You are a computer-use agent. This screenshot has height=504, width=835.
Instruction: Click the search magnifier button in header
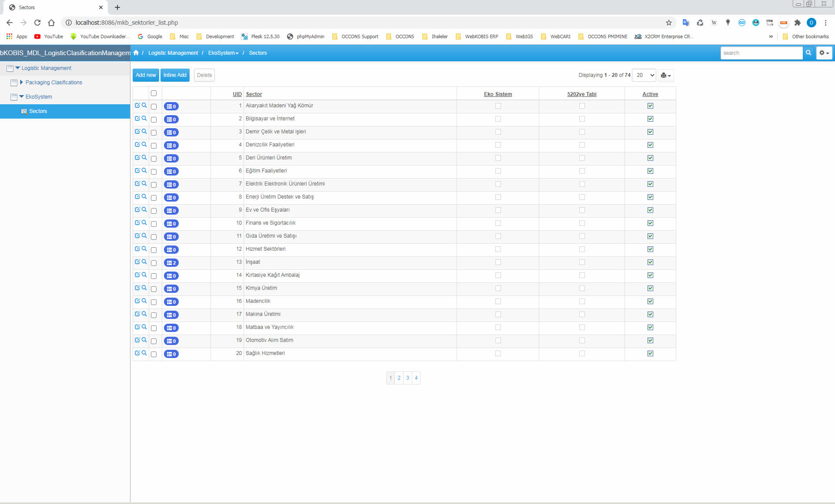pyautogui.click(x=808, y=53)
